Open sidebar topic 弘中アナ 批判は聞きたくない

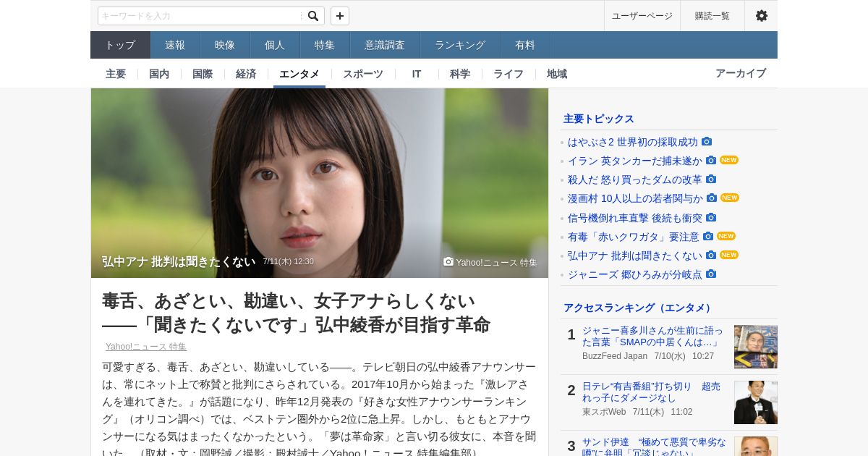click(x=635, y=256)
